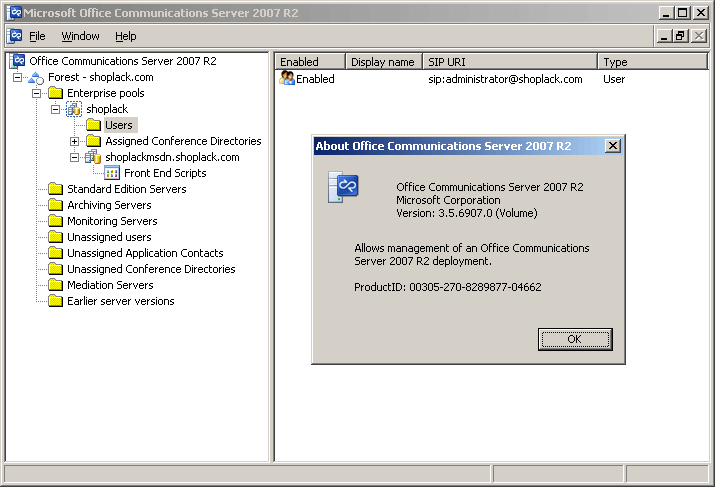715x487 pixels.
Task: Open Front End Scripts icon
Action: (x=112, y=173)
